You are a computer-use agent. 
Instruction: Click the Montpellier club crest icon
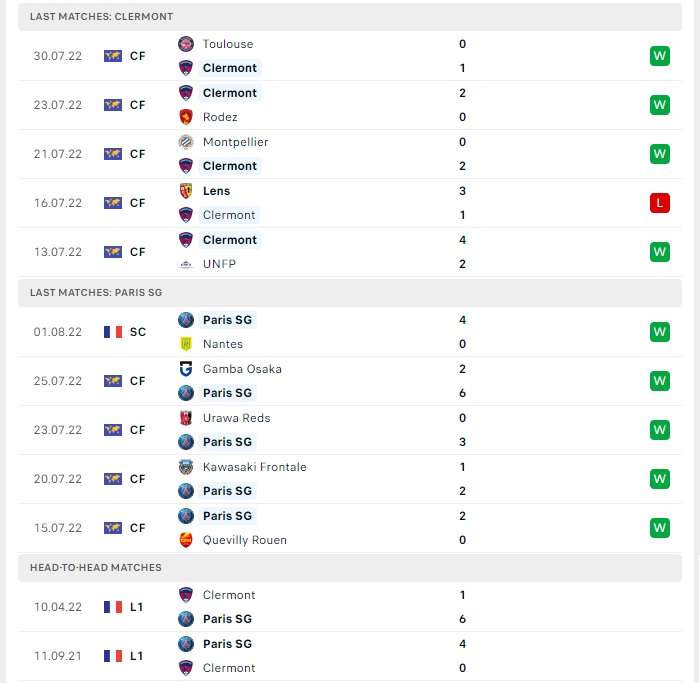(x=186, y=142)
